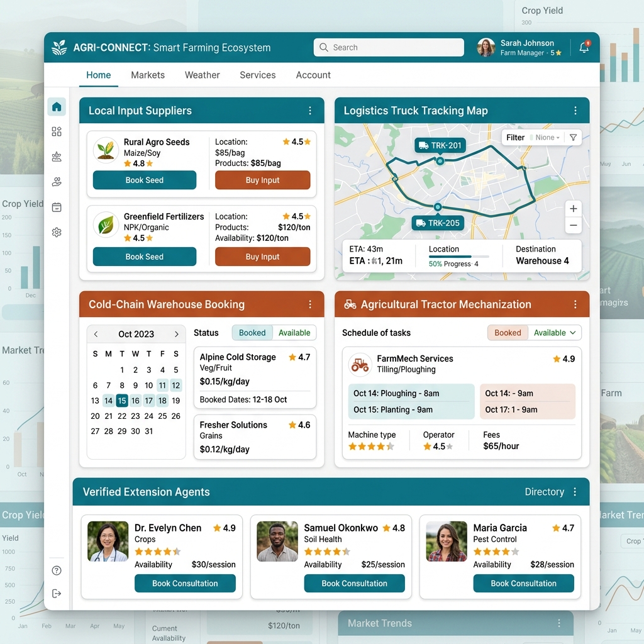Viewport: 644px width, 644px height.
Task: Click the Agri-Connect leaf logo
Action: click(60, 48)
